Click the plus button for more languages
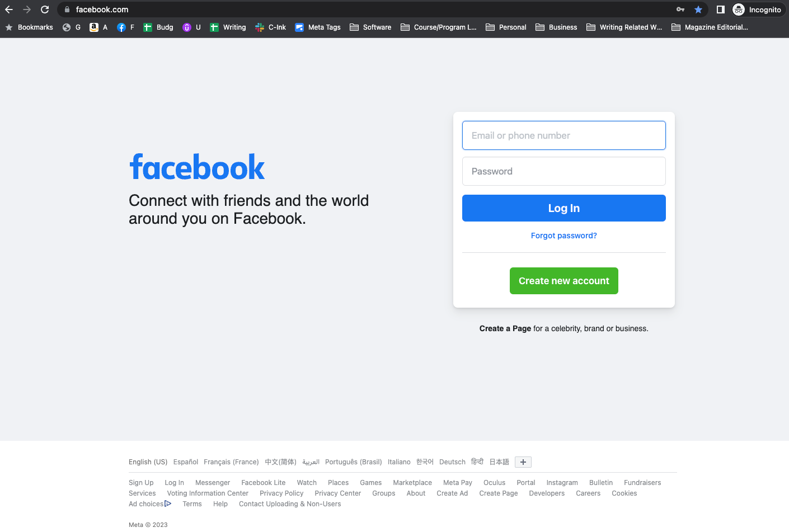Image resolution: width=789 pixels, height=532 pixels. coord(523,462)
